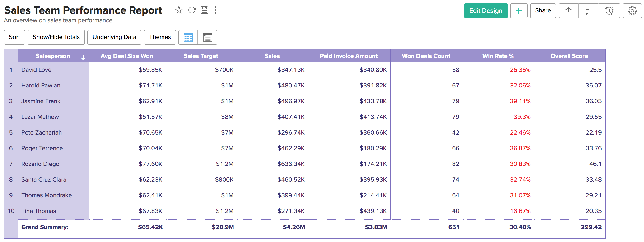Open the export icon in top toolbar
Image resolution: width=644 pixels, height=242 pixels.
point(568,11)
